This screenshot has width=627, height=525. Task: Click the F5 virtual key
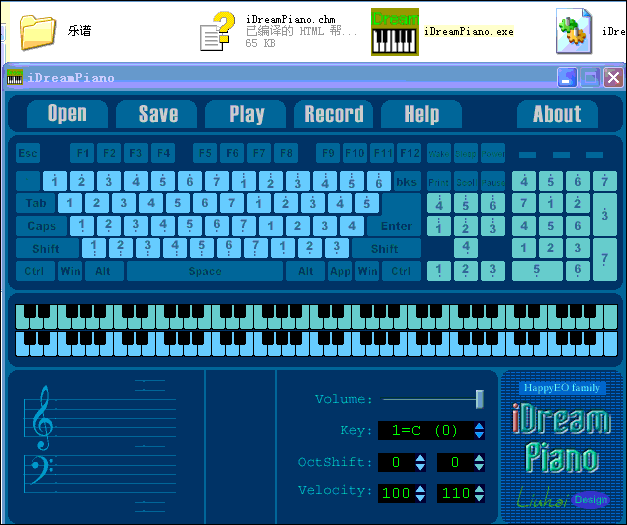205,153
